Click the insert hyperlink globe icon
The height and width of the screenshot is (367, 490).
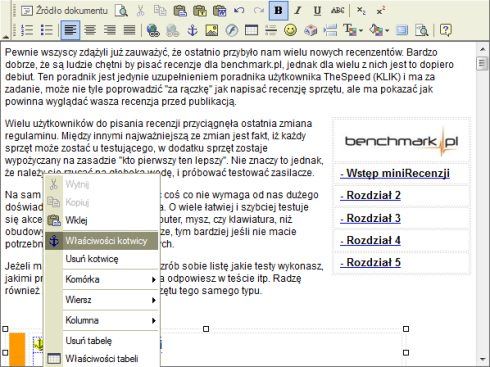point(153,30)
